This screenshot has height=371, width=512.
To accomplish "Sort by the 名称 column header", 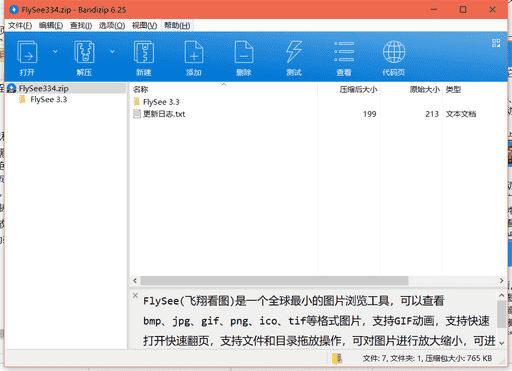I will pyautogui.click(x=140, y=89).
